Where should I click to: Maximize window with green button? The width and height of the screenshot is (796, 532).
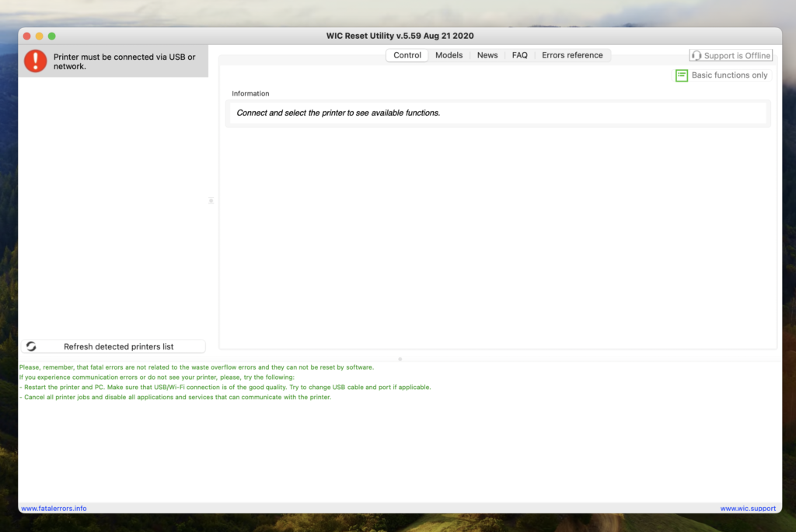coord(52,36)
